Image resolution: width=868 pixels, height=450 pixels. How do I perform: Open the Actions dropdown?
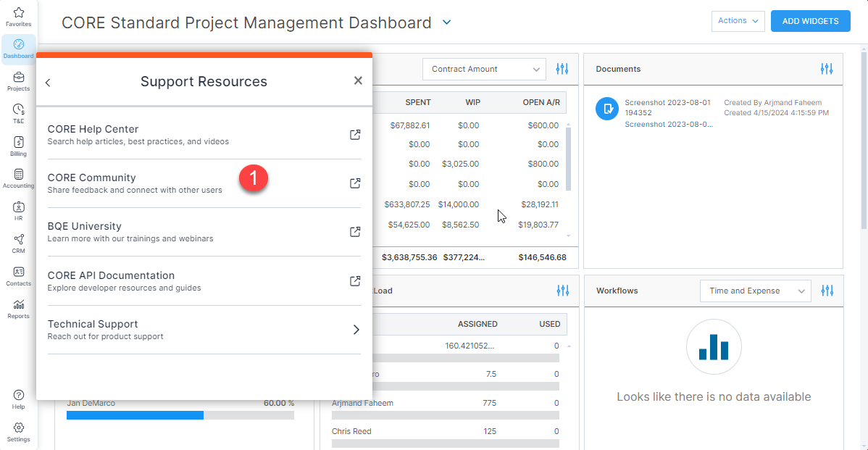tap(738, 21)
